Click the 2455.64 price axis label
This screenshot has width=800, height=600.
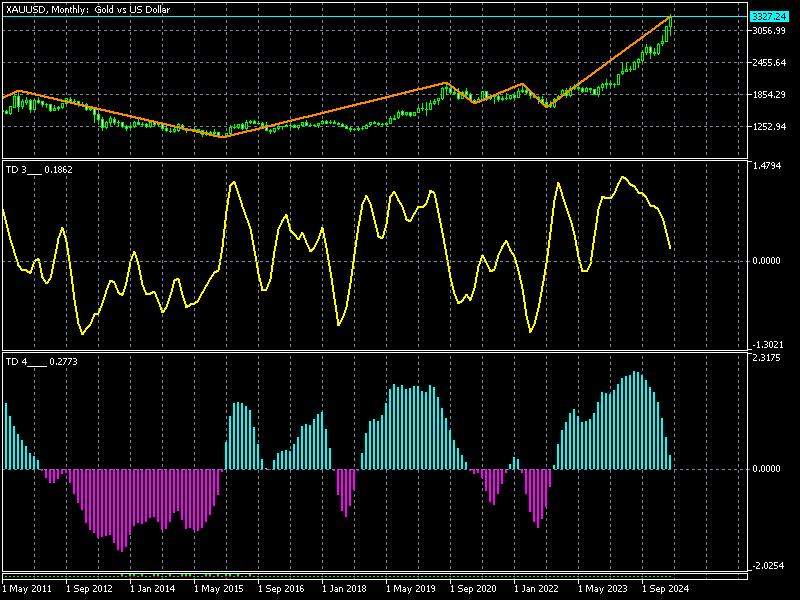769,63
